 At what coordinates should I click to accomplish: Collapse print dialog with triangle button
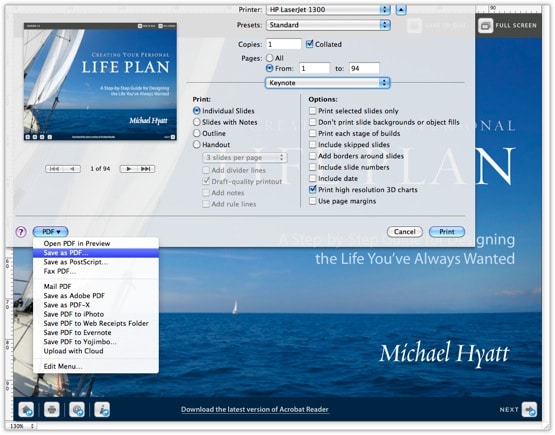click(x=401, y=10)
